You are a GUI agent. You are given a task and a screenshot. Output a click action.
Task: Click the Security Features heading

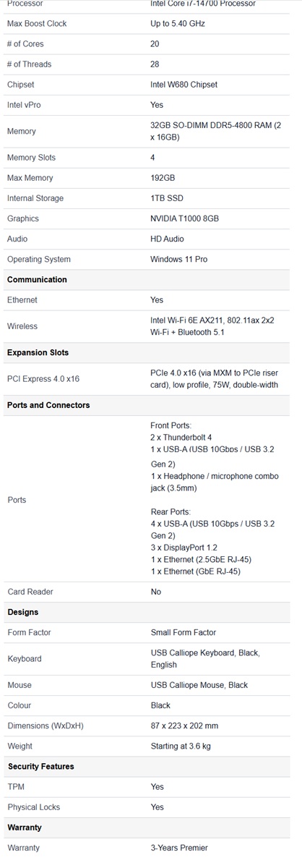(40, 766)
